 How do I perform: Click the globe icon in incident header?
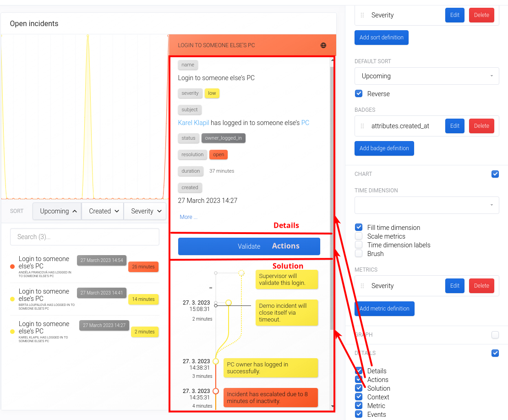(323, 45)
